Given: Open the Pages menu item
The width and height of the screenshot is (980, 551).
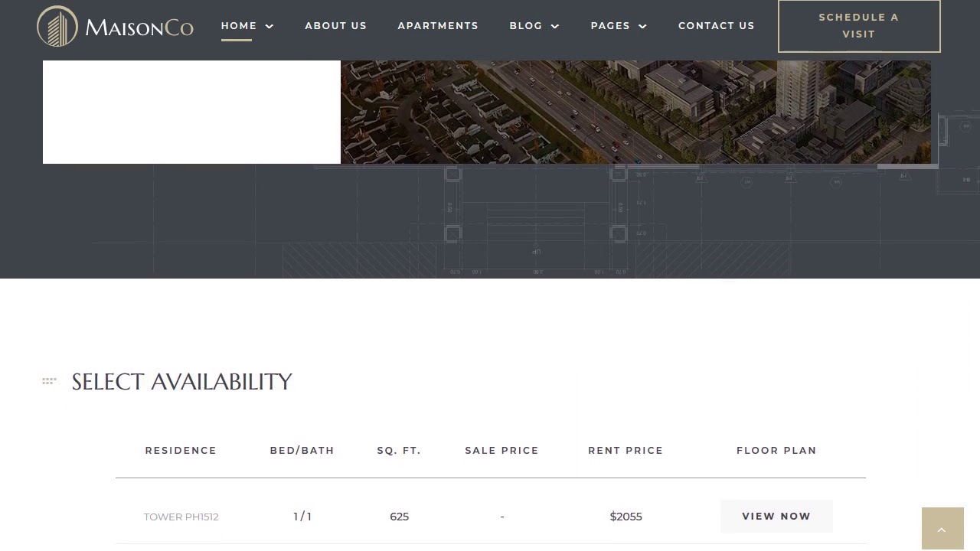Looking at the screenshot, I should pyautogui.click(x=610, y=25).
